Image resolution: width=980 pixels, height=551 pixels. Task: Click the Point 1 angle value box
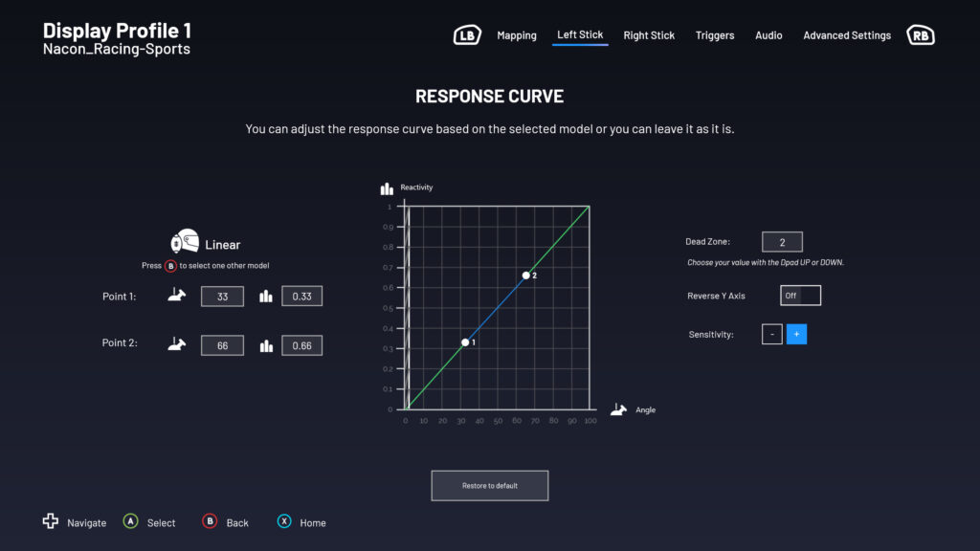pos(223,297)
